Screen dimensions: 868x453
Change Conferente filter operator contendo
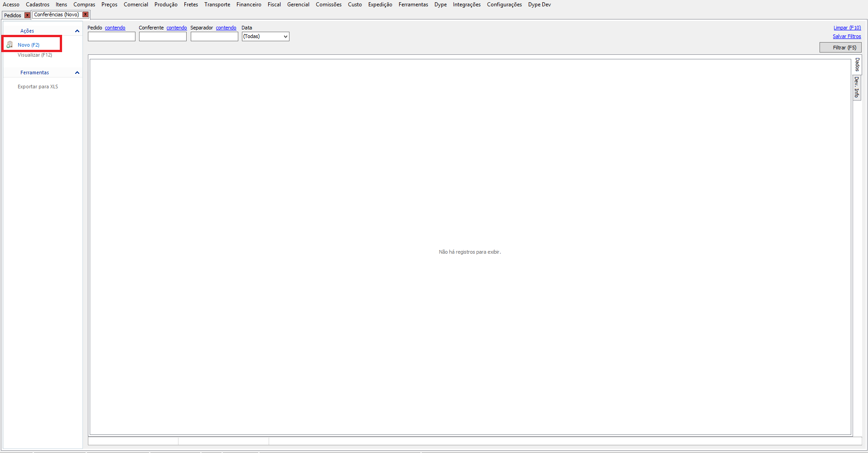pos(177,28)
